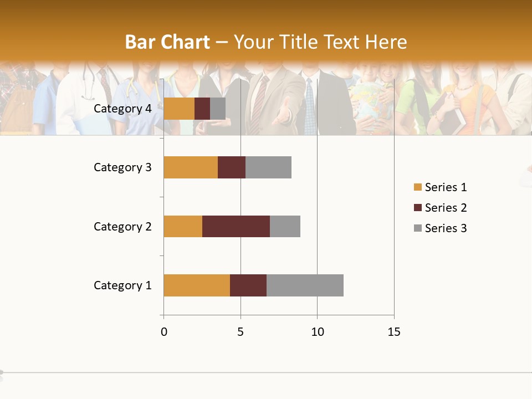Click the value 15 on horizontal axis
The image size is (532, 399).
393,332
